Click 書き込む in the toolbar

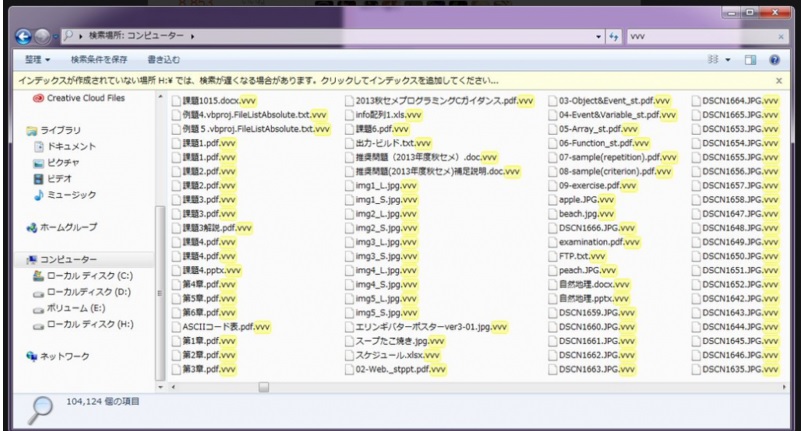click(163, 59)
